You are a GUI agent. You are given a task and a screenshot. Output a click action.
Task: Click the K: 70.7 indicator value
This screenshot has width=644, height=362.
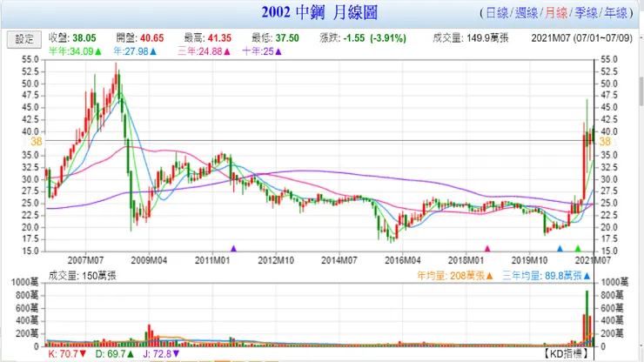(67, 353)
